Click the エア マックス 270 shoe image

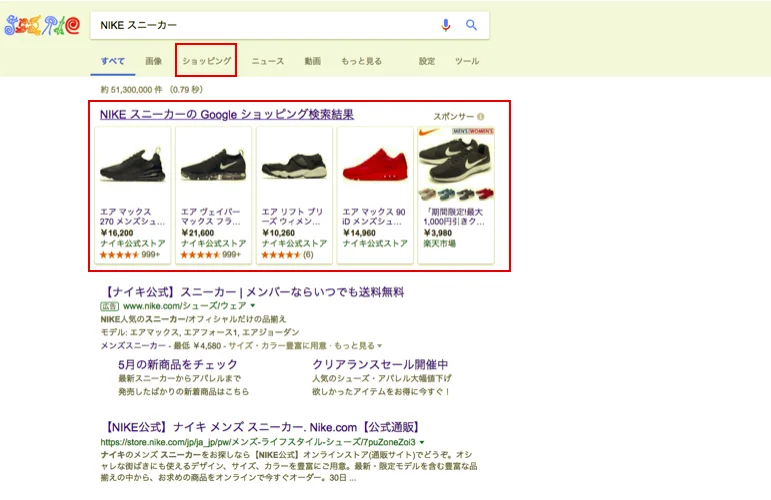(132, 165)
